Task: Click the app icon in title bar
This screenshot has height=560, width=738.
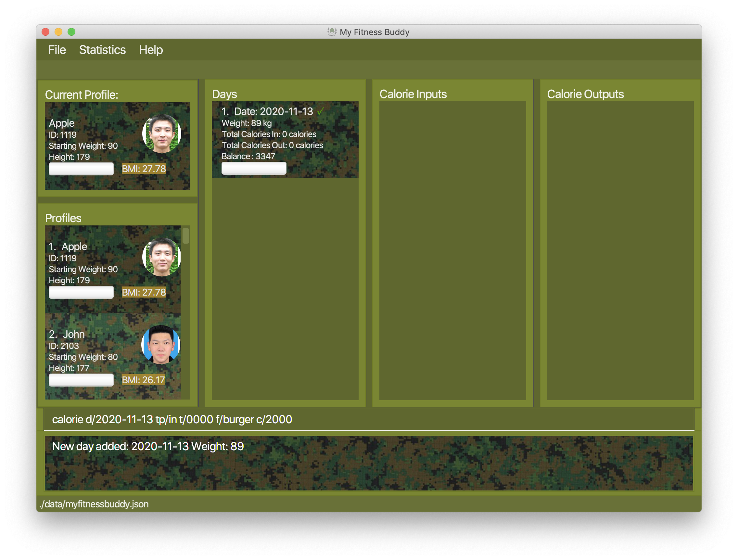Action: point(332,32)
